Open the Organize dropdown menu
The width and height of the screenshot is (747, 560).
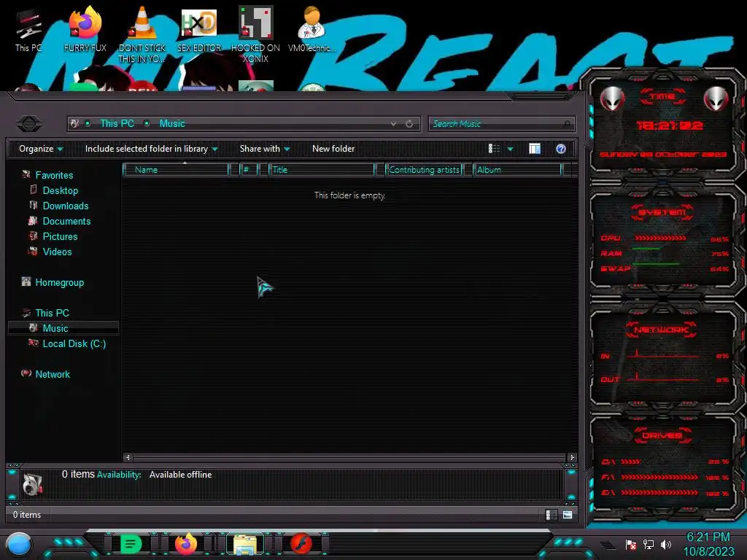[41, 149]
